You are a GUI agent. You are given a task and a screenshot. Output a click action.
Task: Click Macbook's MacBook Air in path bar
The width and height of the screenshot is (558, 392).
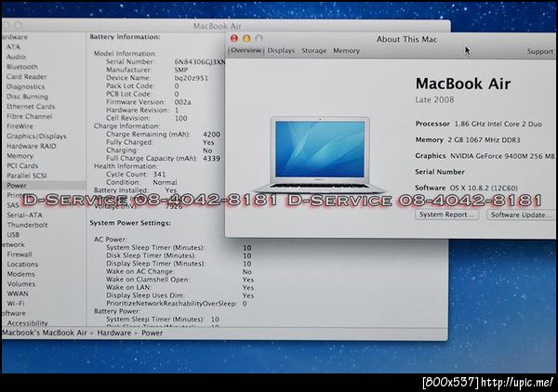[x=45, y=333]
